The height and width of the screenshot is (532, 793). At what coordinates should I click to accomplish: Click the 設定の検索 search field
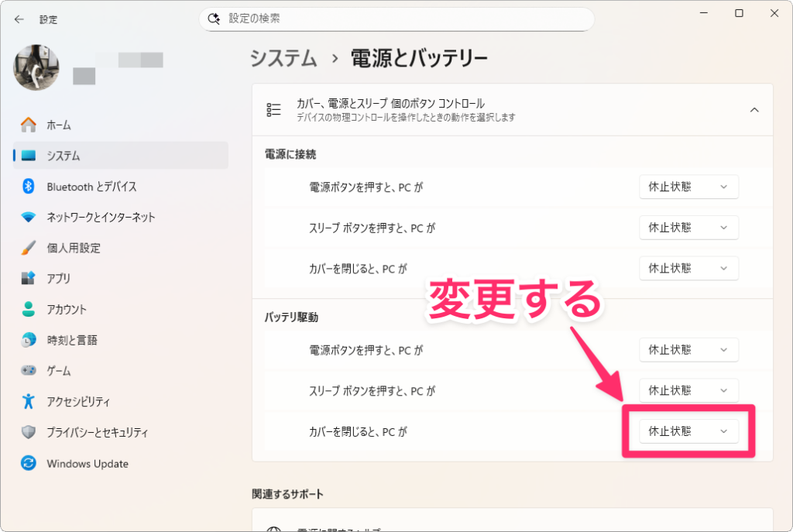click(x=403, y=19)
